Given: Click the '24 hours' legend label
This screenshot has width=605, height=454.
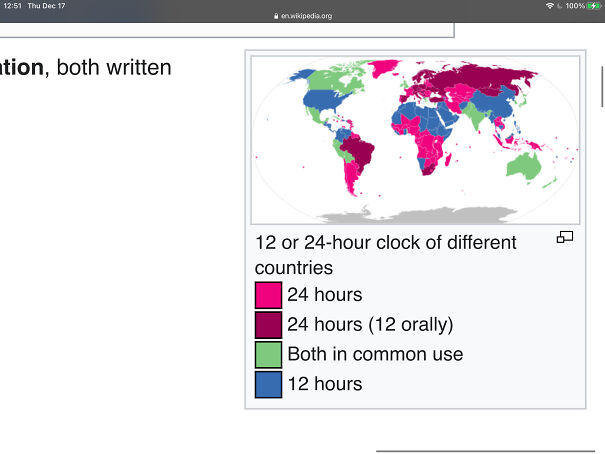Looking at the screenshot, I should 324,295.
